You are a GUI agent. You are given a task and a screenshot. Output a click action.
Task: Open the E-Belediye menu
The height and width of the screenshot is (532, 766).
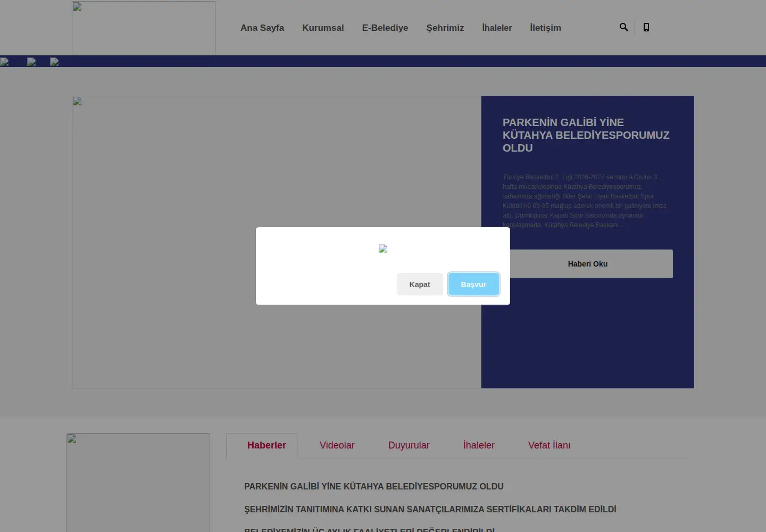[385, 28]
